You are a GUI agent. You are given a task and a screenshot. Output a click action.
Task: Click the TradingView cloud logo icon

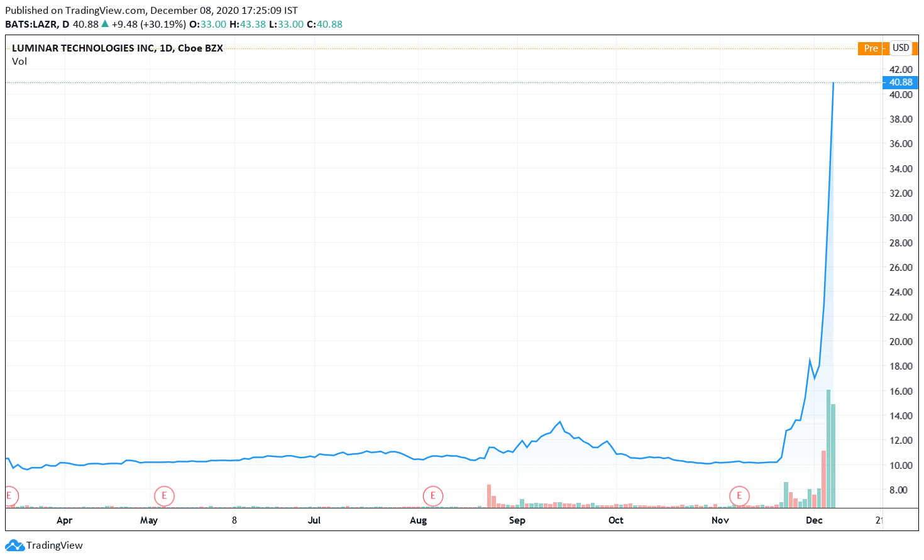click(x=14, y=546)
